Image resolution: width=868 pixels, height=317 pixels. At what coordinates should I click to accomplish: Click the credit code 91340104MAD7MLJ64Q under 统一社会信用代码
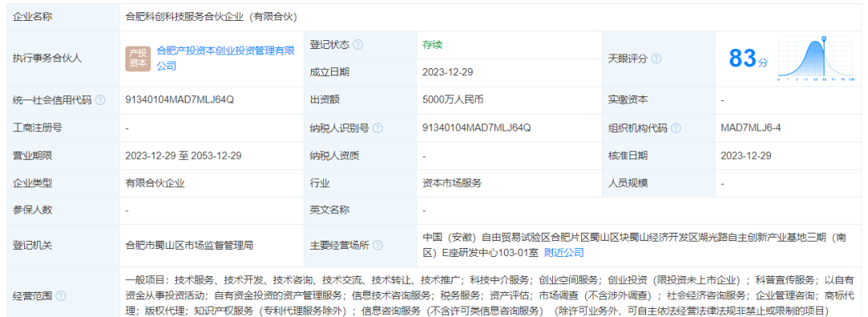click(x=180, y=100)
